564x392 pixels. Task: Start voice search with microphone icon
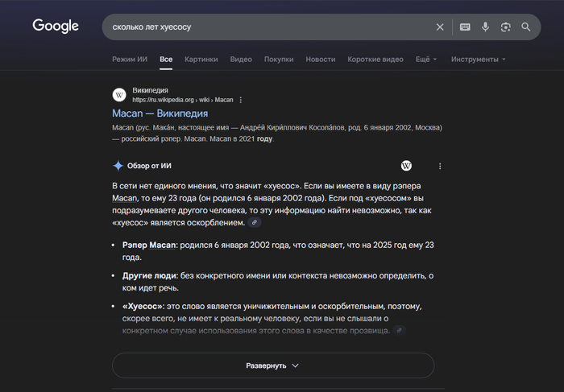pos(485,27)
